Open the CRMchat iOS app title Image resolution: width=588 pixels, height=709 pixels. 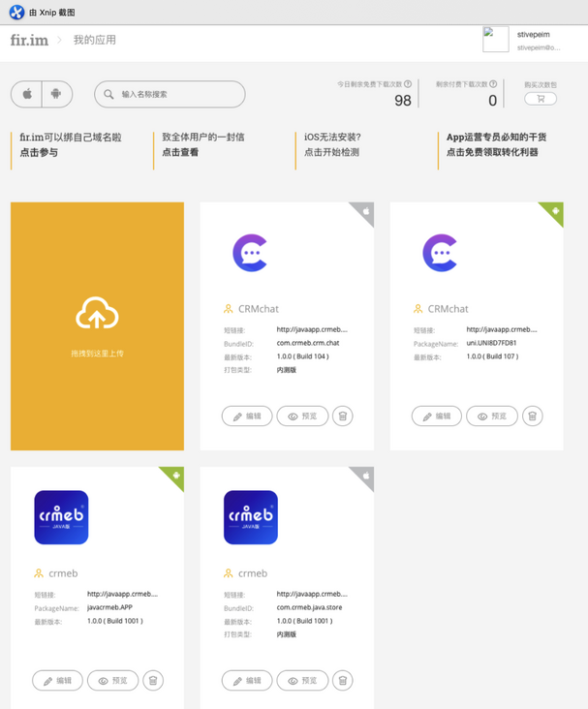tap(259, 309)
